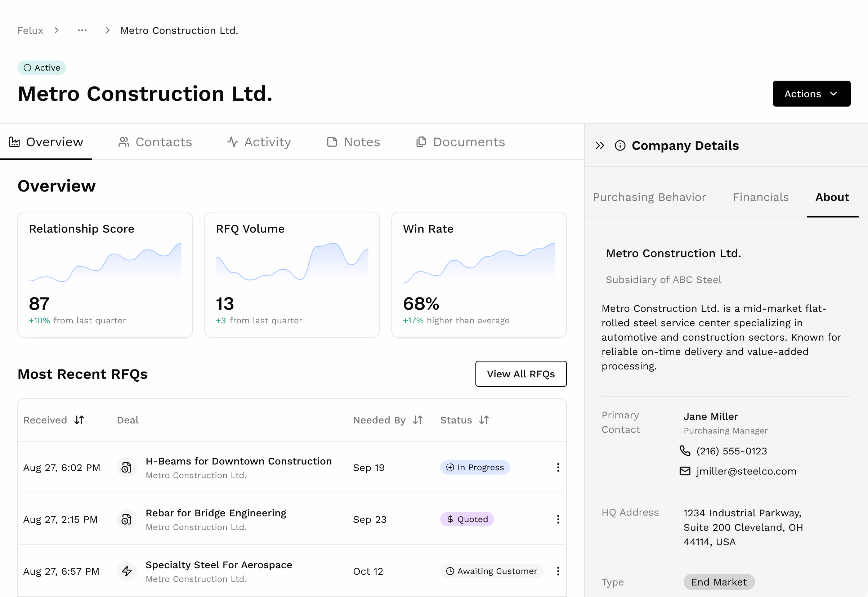Open the kebab menu for the H-Beams RFQ row
Image resolution: width=868 pixels, height=597 pixels.
[x=558, y=467]
